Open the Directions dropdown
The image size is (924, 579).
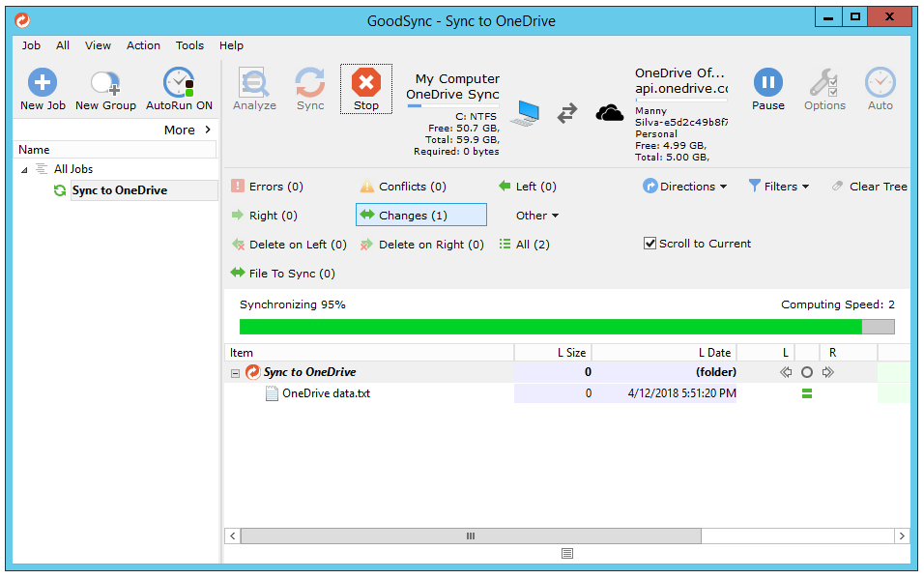pyautogui.click(x=685, y=187)
